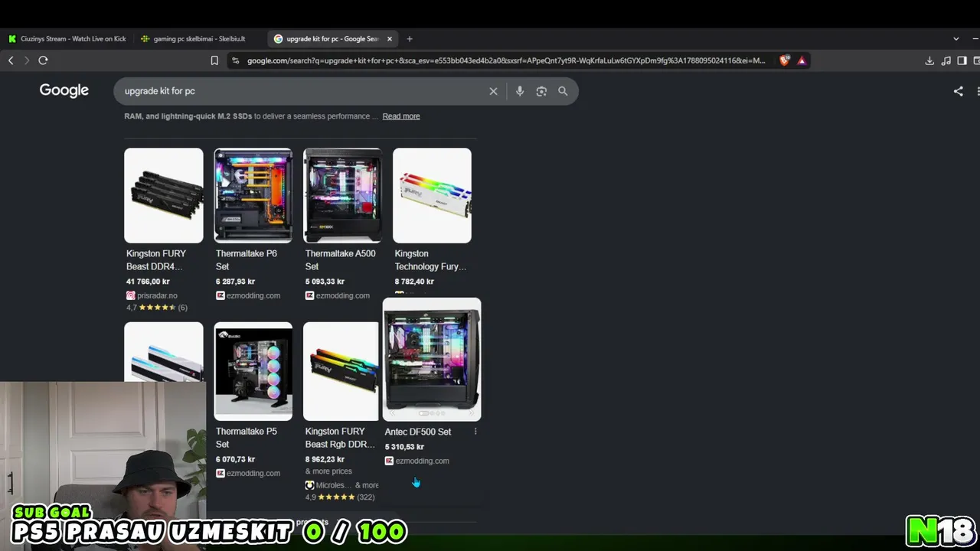Click the price 5 093,33 kr
This screenshot has width=980, height=551.
tap(325, 282)
